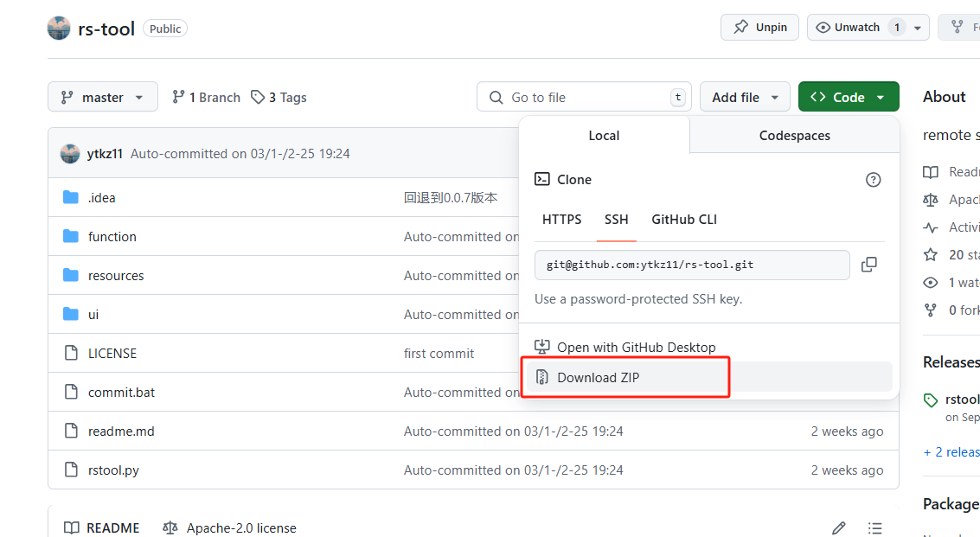Viewport: 980px width, 537px height.
Task: Toggle the green Code dropdown button
Action: click(x=849, y=97)
